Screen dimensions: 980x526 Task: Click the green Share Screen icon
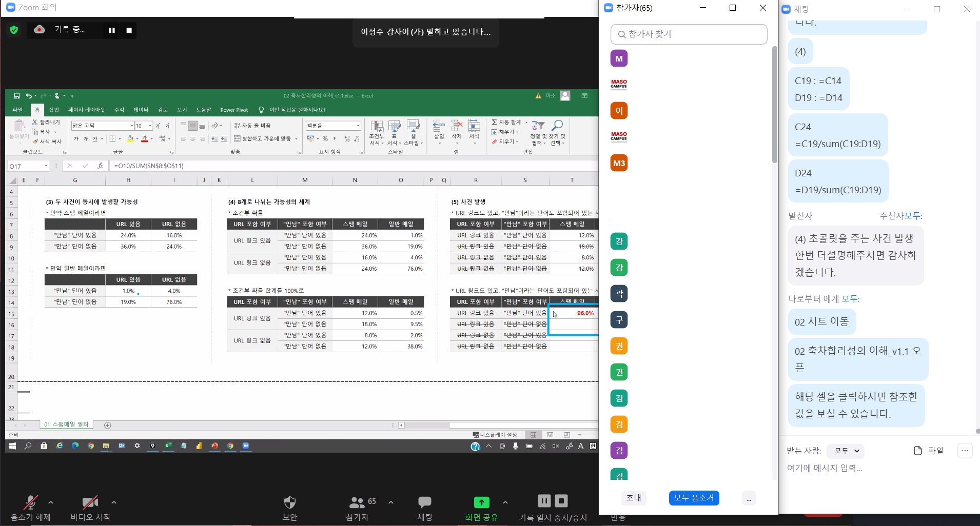(481, 502)
